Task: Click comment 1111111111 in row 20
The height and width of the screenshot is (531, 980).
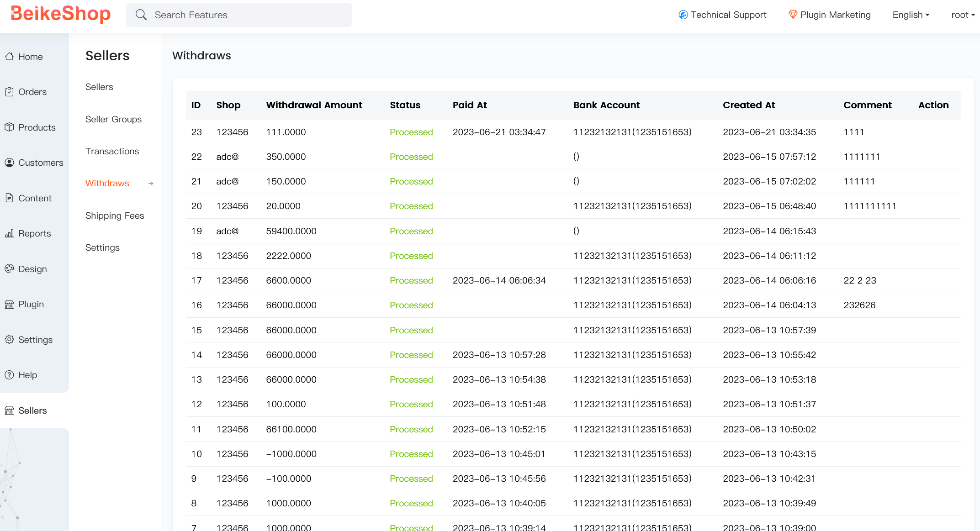Action: tap(870, 206)
